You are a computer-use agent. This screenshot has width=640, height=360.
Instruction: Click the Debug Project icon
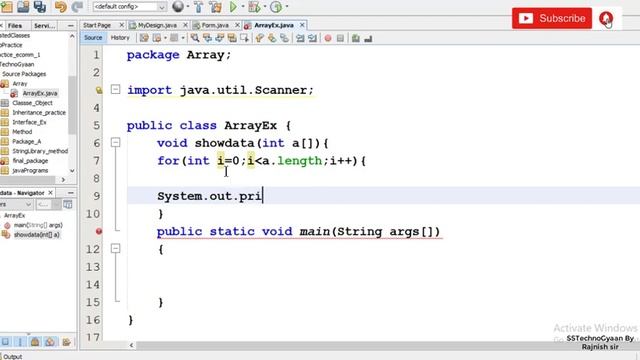coord(254,7)
